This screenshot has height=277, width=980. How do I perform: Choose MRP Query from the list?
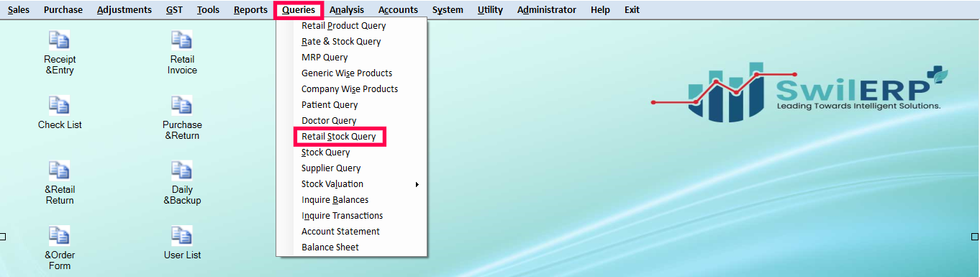(352, 58)
